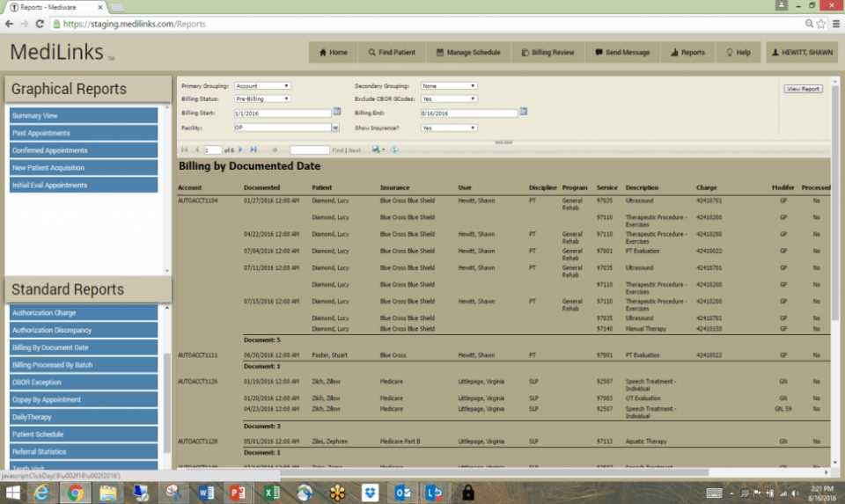This screenshot has height=504, width=845.
Task: Refresh the report using the refresh icon
Action: (394, 150)
